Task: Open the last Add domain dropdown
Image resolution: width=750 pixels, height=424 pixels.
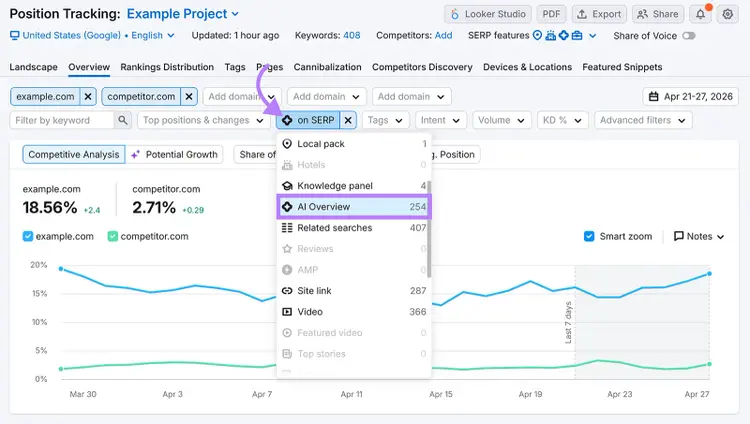Action: click(411, 97)
